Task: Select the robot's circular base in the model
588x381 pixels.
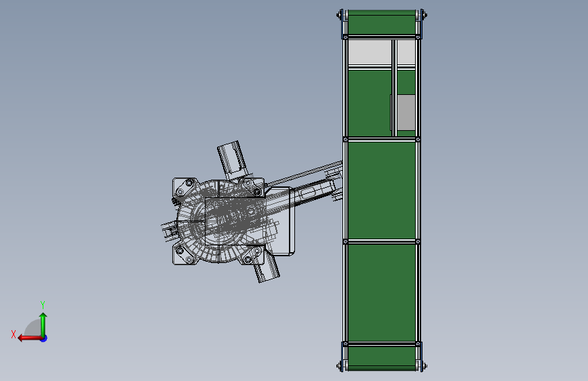Action: 219,221
